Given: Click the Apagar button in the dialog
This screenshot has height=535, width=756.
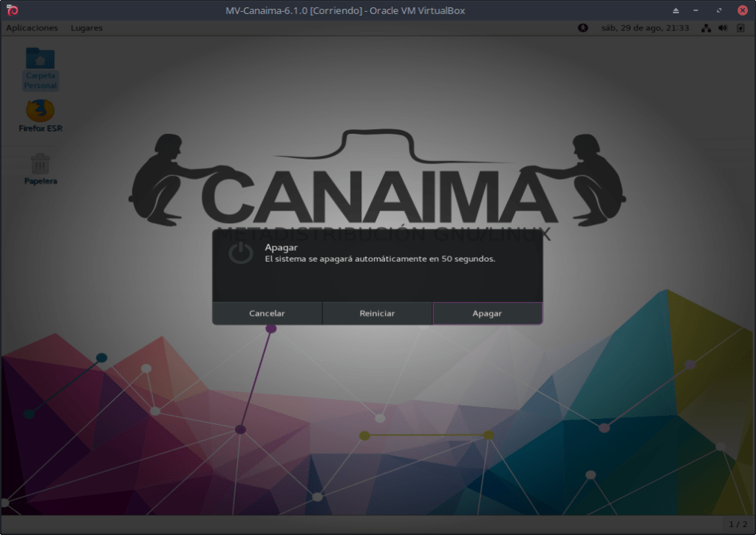Looking at the screenshot, I should click(487, 313).
